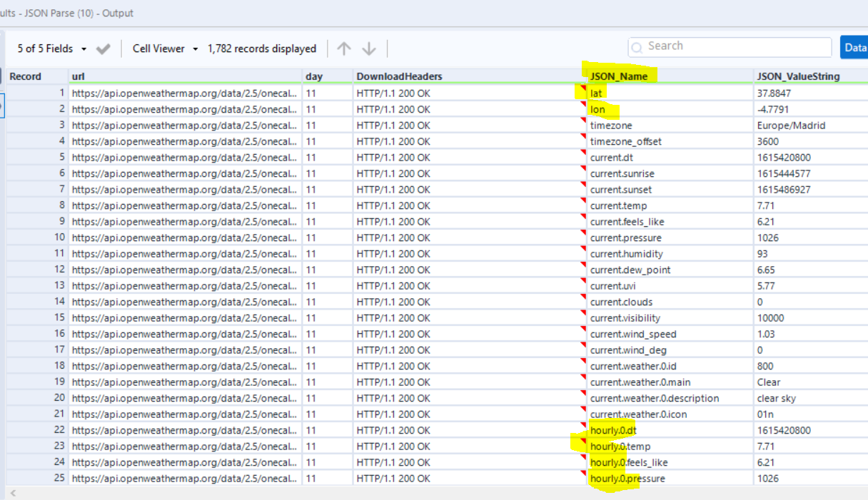Click the value 1615444577
This screenshot has width=868, height=500.
point(810,173)
